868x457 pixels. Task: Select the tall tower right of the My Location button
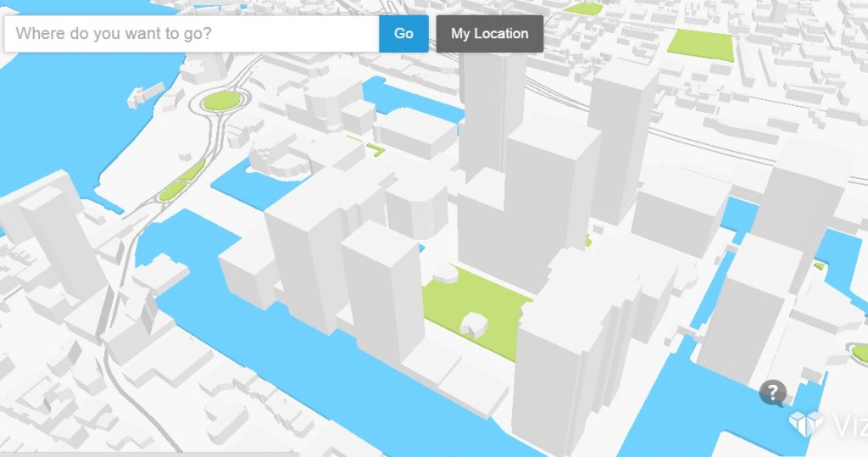621,136
